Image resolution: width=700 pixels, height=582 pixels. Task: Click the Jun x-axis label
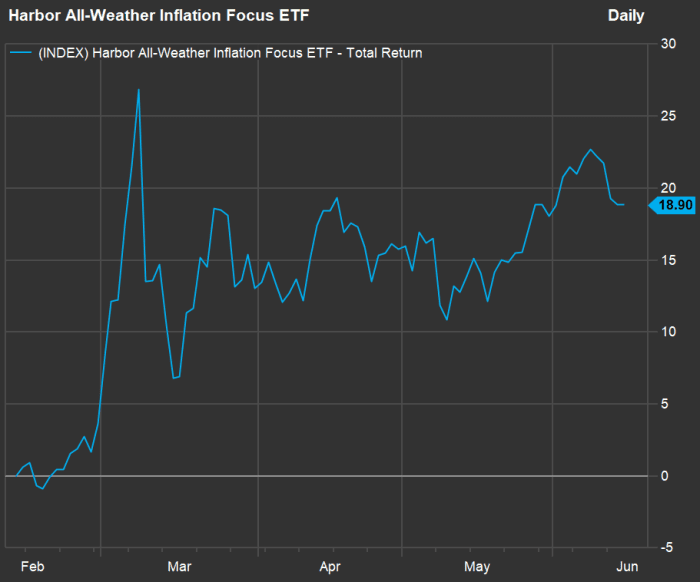click(x=627, y=567)
